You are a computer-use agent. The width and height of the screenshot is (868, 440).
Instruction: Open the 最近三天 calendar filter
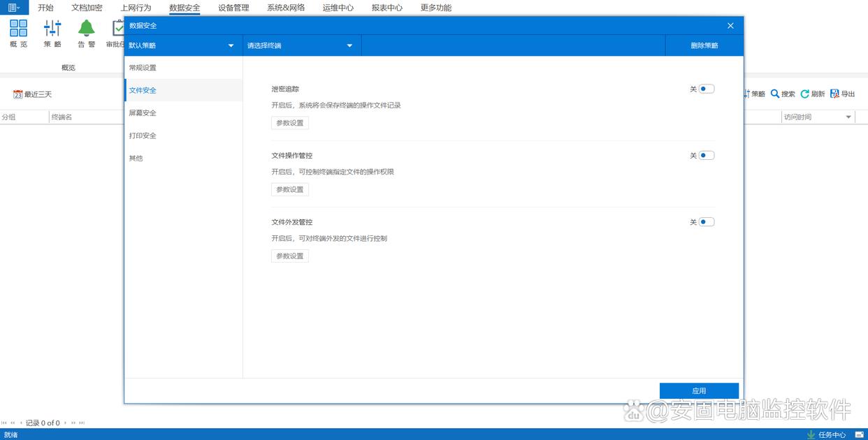point(18,94)
